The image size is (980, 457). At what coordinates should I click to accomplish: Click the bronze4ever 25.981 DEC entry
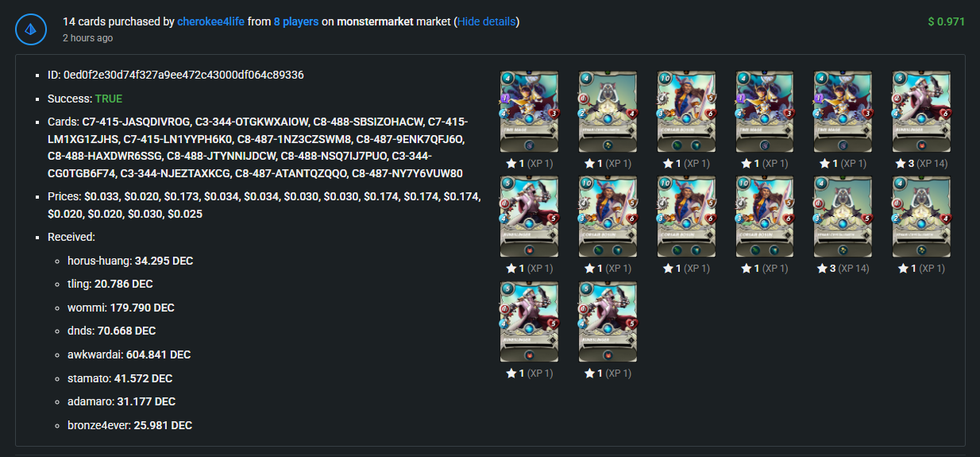pyautogui.click(x=129, y=425)
